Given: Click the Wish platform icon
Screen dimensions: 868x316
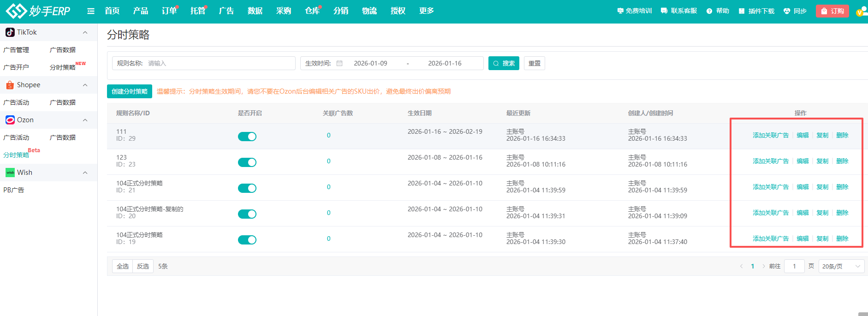Looking at the screenshot, I should click(x=10, y=173).
